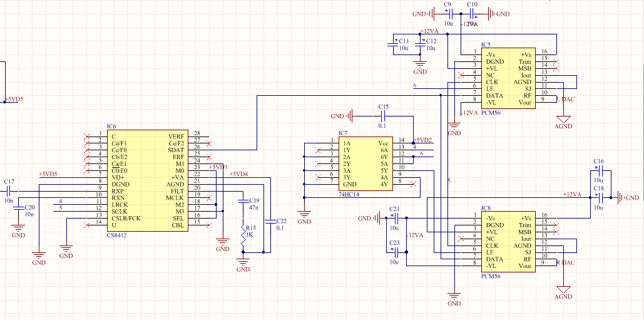Click capacitor C21 symbol
The height and width of the screenshot is (320, 644).
click(395, 218)
